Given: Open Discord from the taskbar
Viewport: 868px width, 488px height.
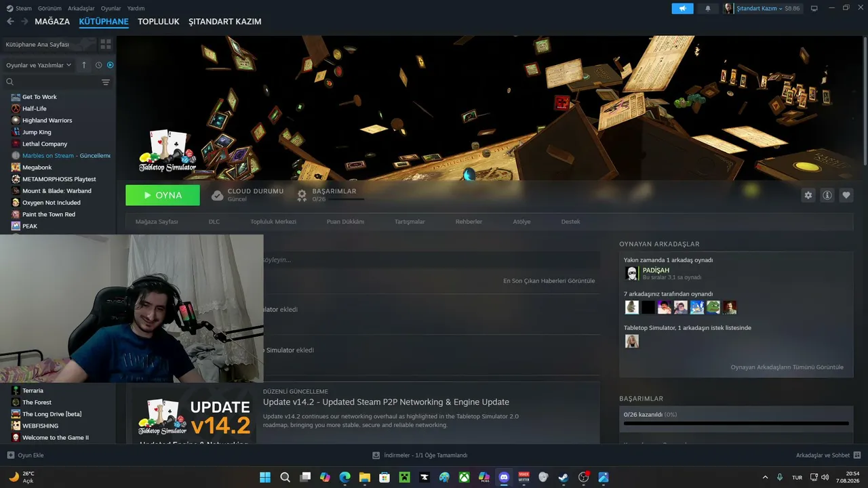Looking at the screenshot, I should (504, 477).
